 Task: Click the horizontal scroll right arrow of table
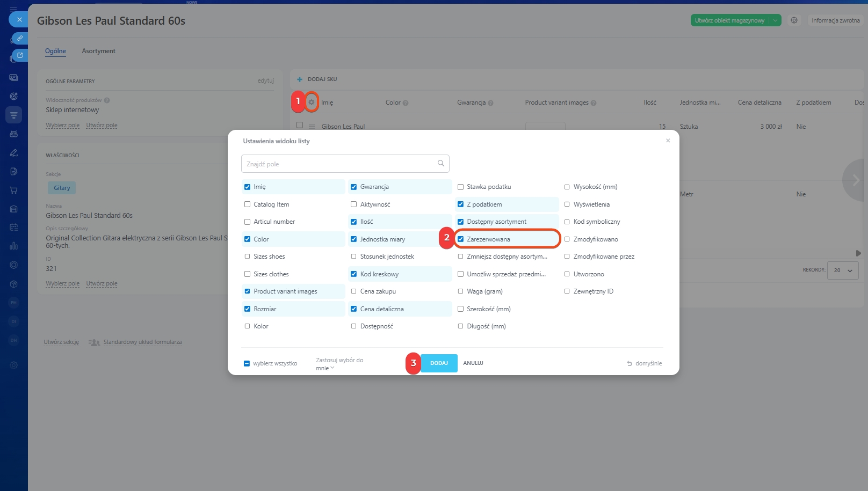point(858,253)
